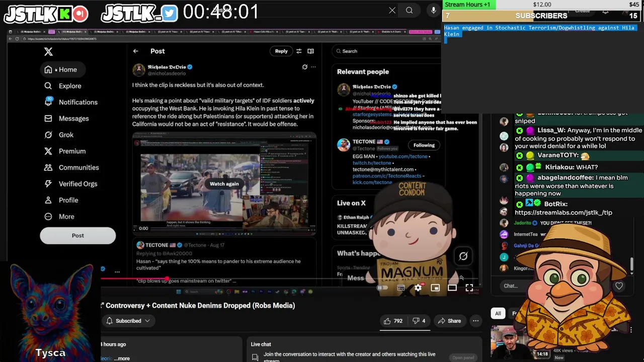Click the heart reaction in live chat
This screenshot has height=362, width=644.
pyautogui.click(x=619, y=286)
